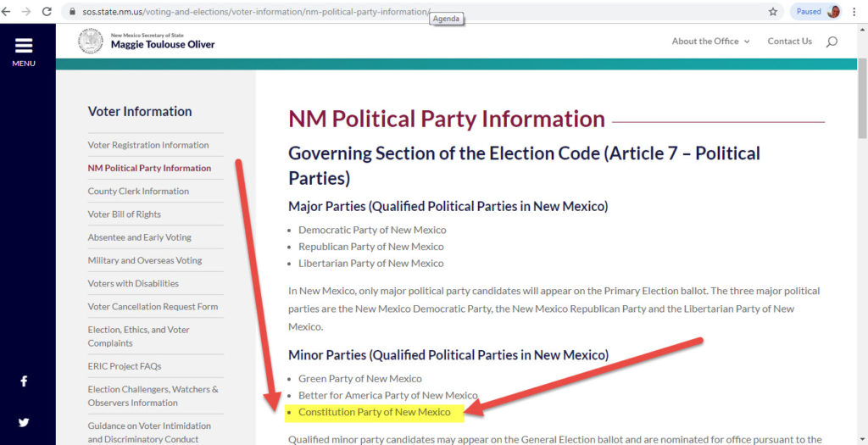Click the Governing Section of the Election Code heading
868x445 pixels.
point(524,165)
